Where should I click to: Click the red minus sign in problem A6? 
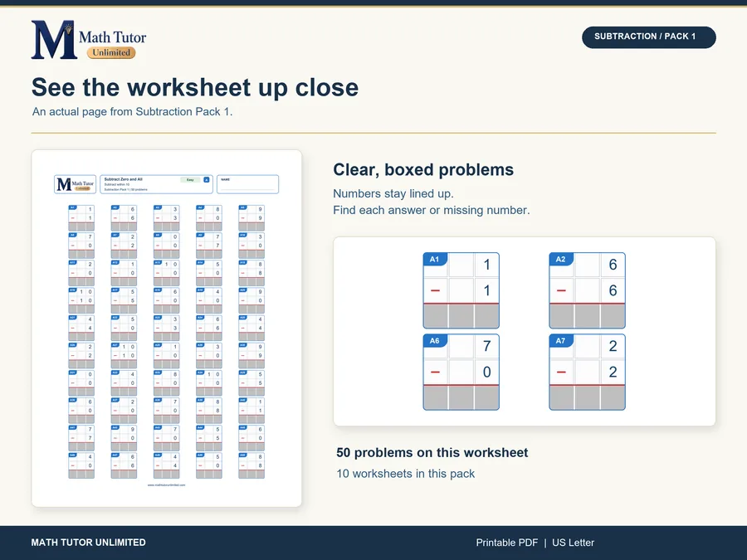click(x=435, y=372)
